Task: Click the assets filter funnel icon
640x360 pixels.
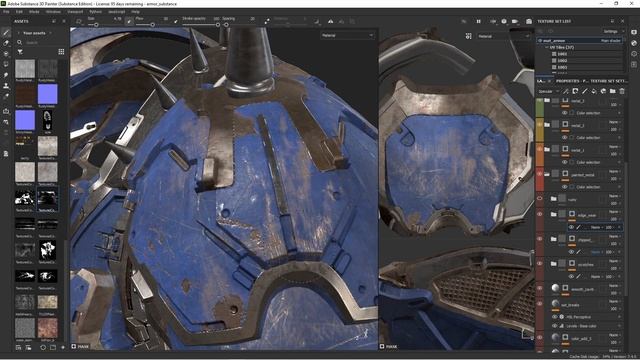Action: point(20,52)
